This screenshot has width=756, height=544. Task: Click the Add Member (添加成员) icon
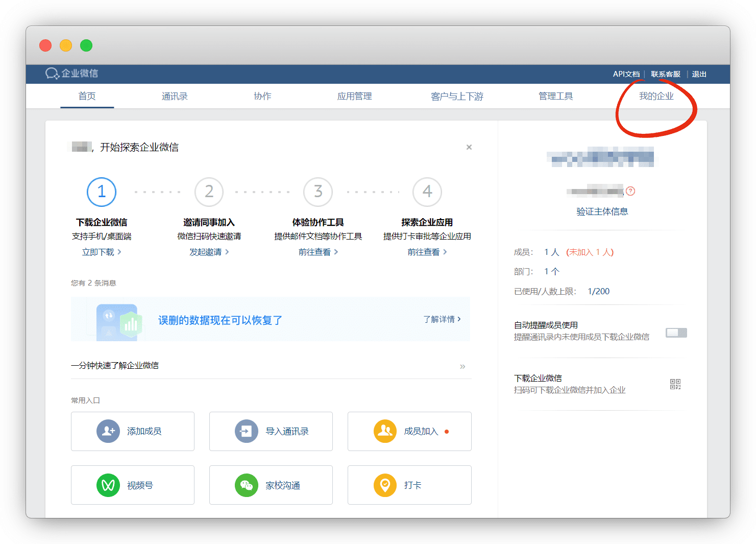pyautogui.click(x=108, y=431)
